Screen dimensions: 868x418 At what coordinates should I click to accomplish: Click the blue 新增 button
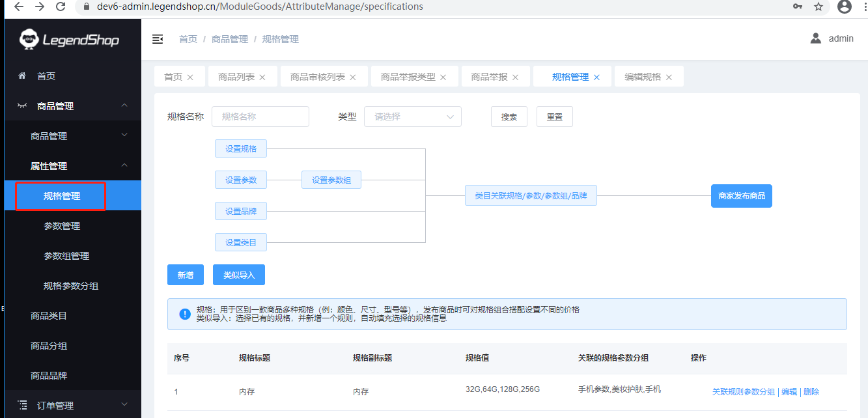tap(185, 275)
